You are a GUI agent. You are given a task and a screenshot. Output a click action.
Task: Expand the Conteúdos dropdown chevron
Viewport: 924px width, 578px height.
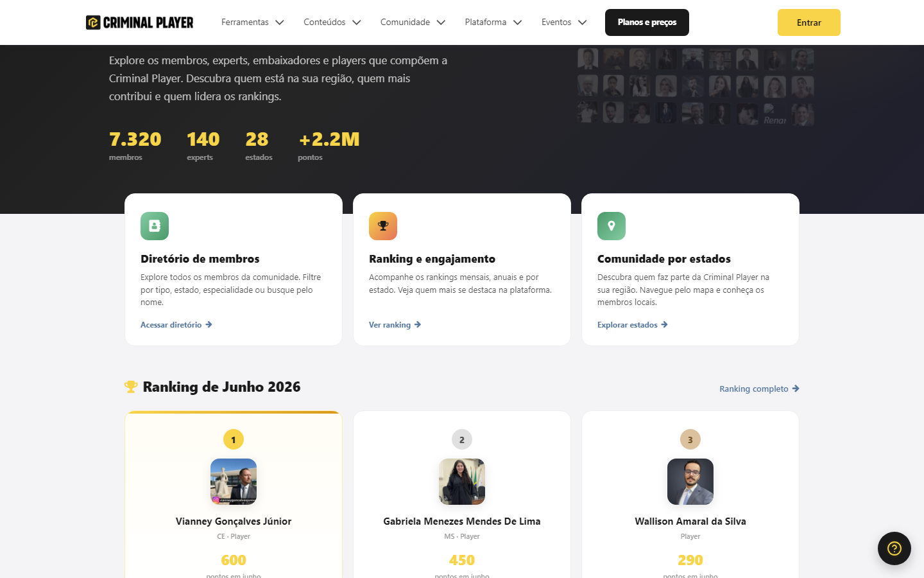pyautogui.click(x=357, y=22)
